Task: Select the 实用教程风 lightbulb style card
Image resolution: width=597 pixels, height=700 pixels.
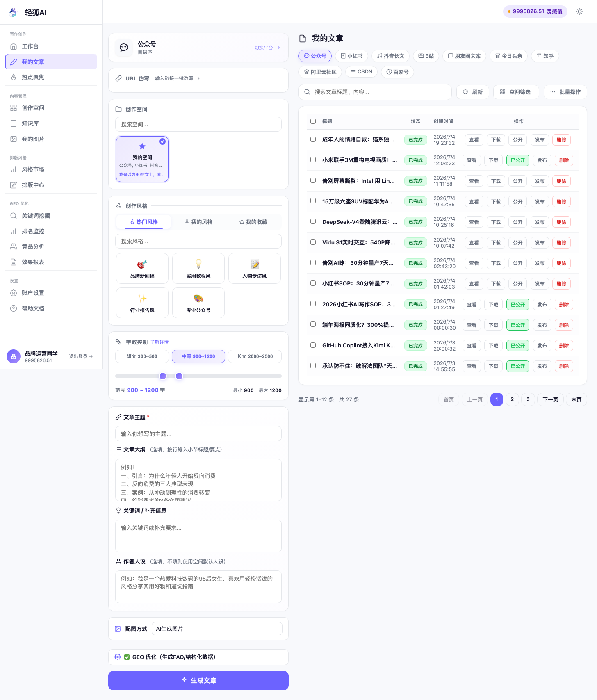Action: [x=198, y=268]
